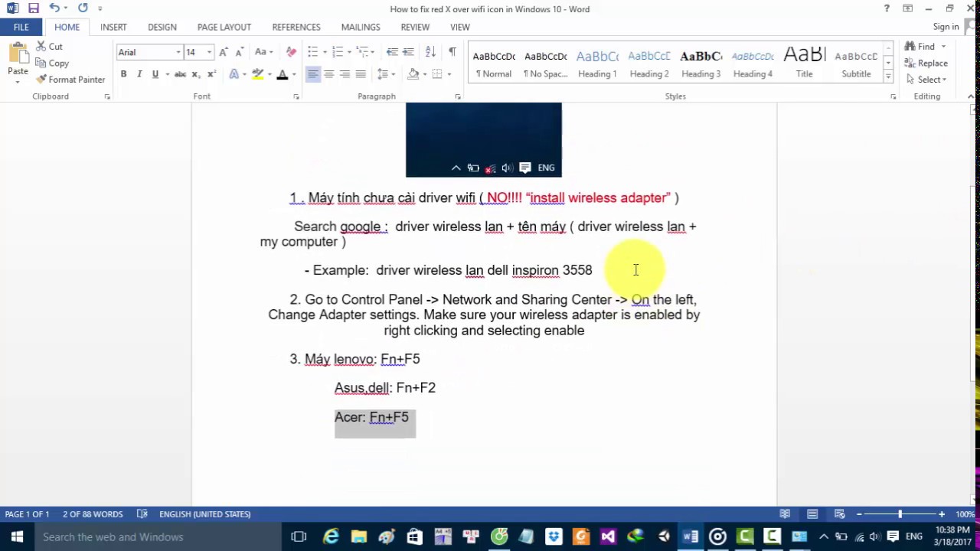Image resolution: width=980 pixels, height=551 pixels.
Task: Click the Replace button in Editing
Action: coord(928,63)
